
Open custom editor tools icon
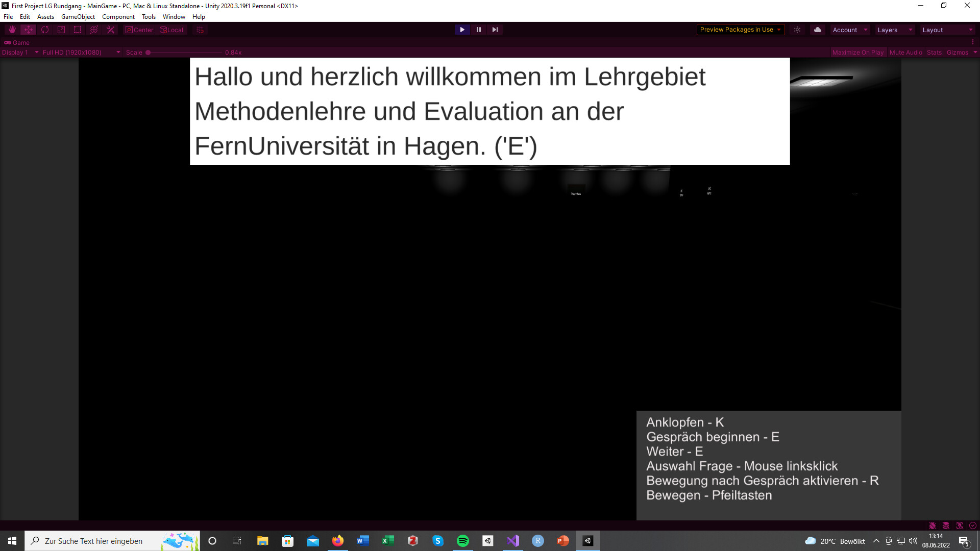(110, 30)
